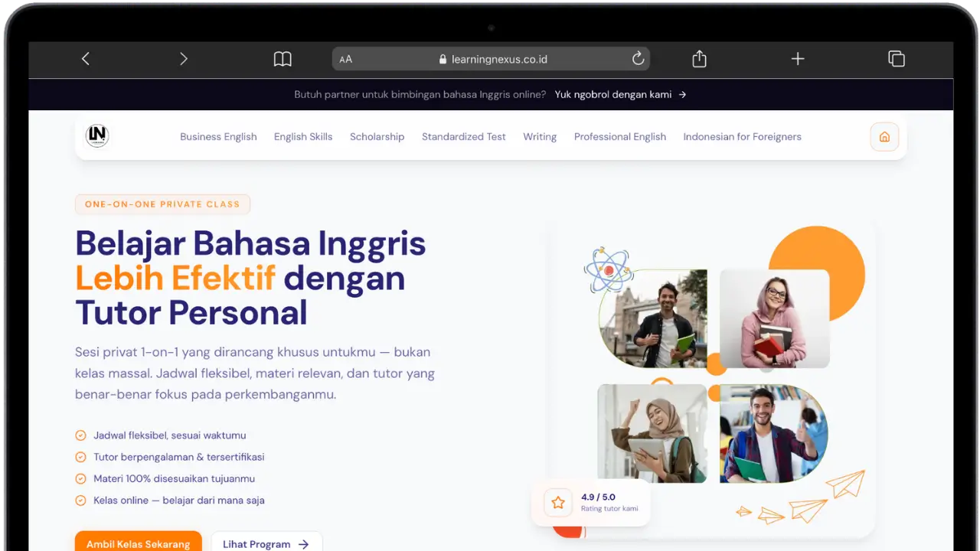Image resolution: width=980 pixels, height=551 pixels.
Task: Click the orange 'Lebih Efektif' heading text
Action: pyautogui.click(x=175, y=278)
